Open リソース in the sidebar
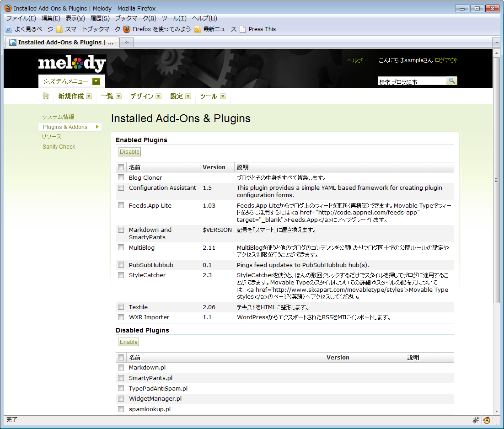Image resolution: width=504 pixels, height=429 pixels. point(51,137)
